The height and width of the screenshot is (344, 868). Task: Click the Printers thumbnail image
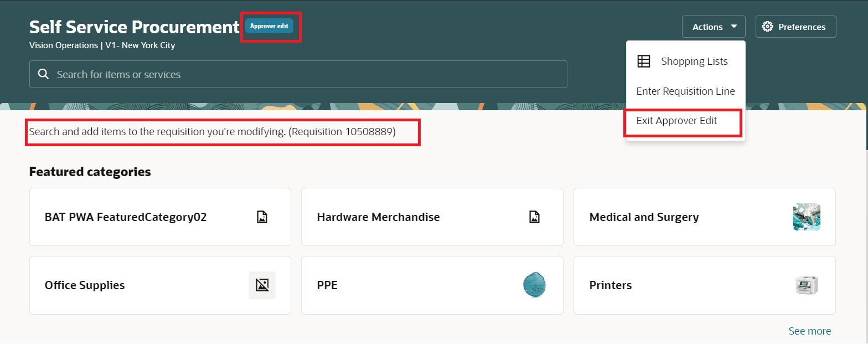pos(807,285)
